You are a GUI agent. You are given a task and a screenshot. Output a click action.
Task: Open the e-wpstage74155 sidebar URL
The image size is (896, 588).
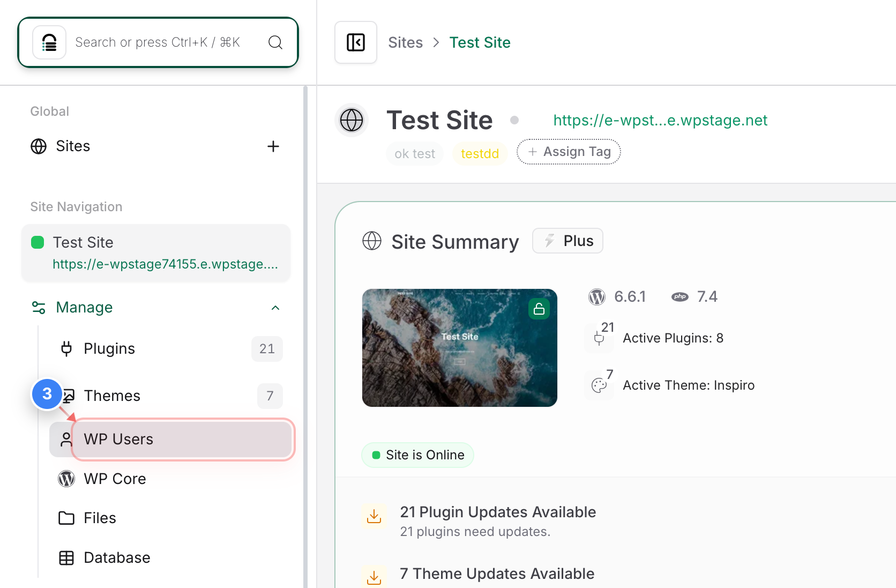[165, 264]
